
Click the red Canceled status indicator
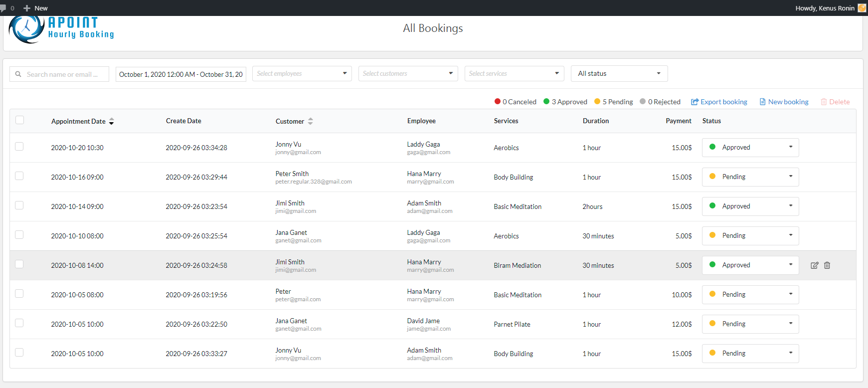click(498, 102)
